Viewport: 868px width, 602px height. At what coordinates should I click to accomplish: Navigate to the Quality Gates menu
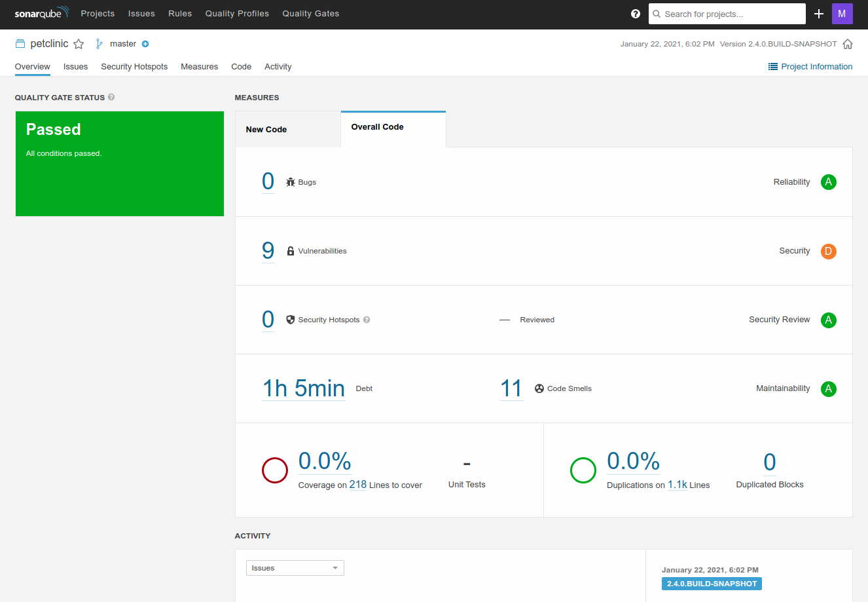tap(310, 13)
